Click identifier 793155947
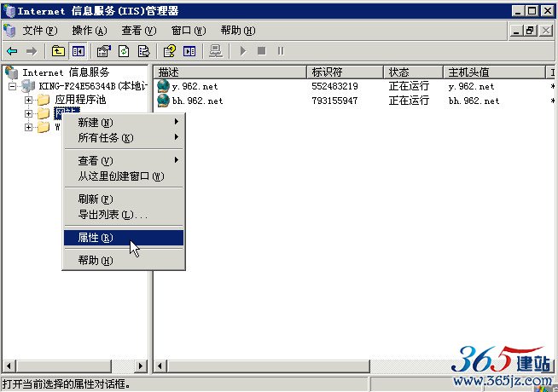 [334, 101]
